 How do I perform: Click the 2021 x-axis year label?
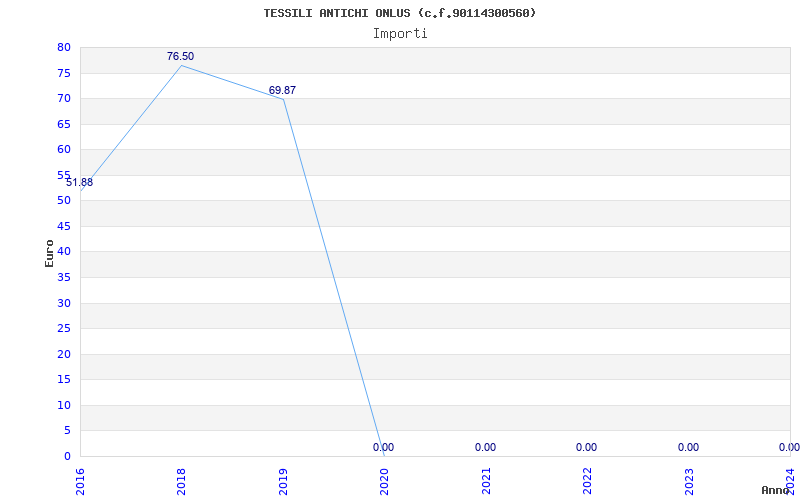(486, 482)
